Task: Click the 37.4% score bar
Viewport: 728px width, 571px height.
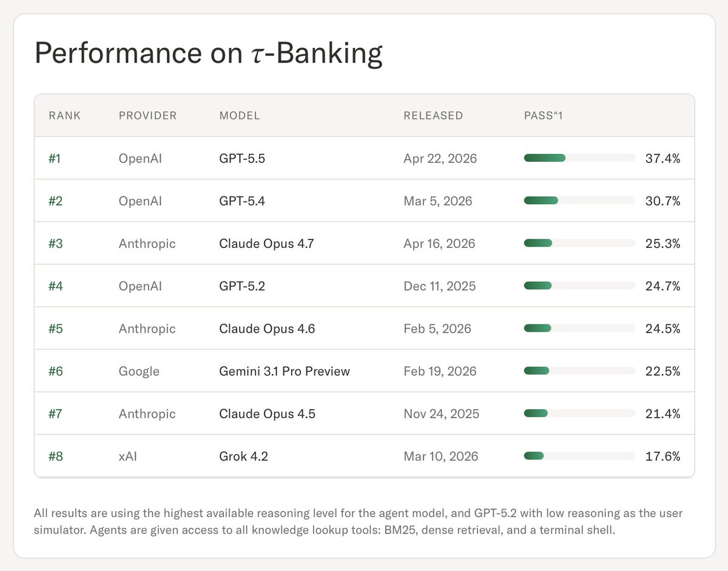Action: 579,158
